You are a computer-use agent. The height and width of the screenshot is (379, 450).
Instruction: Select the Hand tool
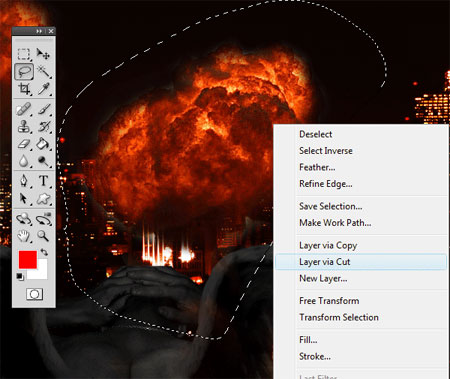[x=24, y=236]
